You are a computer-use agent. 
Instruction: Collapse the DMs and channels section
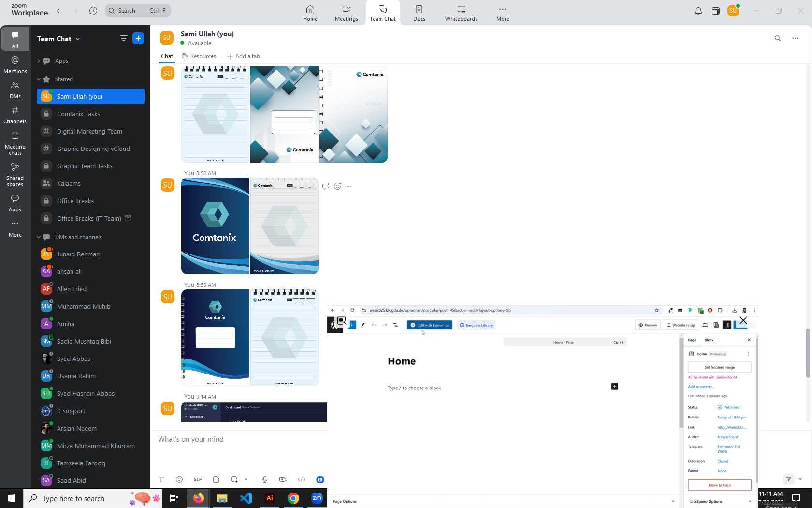tap(38, 237)
